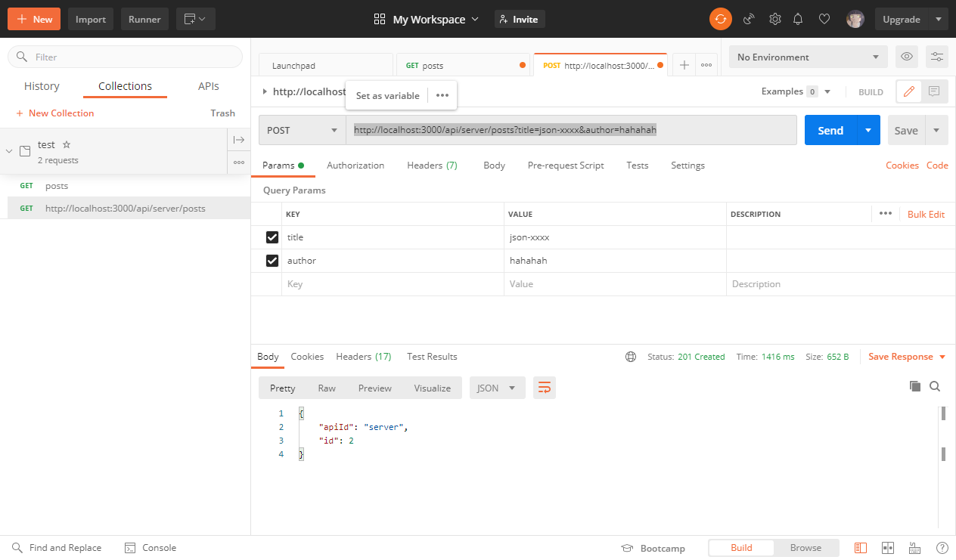Open Save Response dropdown
This screenshot has width=956, height=560.
click(x=908, y=357)
